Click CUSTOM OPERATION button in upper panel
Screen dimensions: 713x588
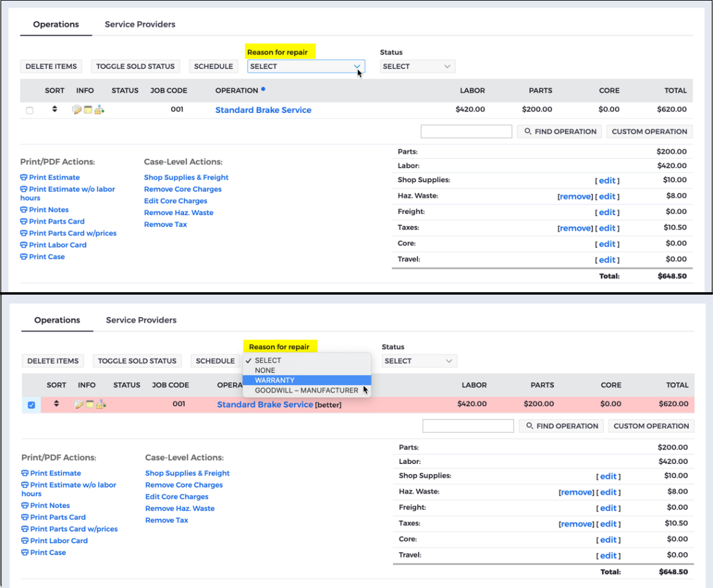tap(649, 131)
